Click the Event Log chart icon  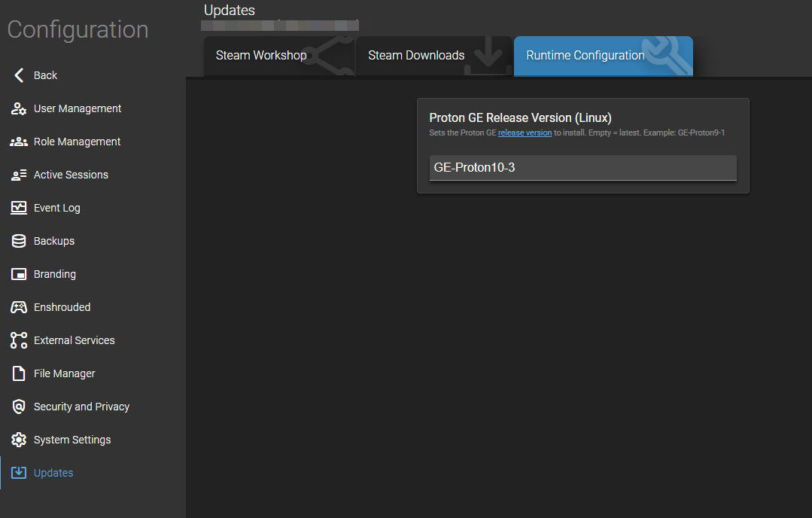coord(19,208)
